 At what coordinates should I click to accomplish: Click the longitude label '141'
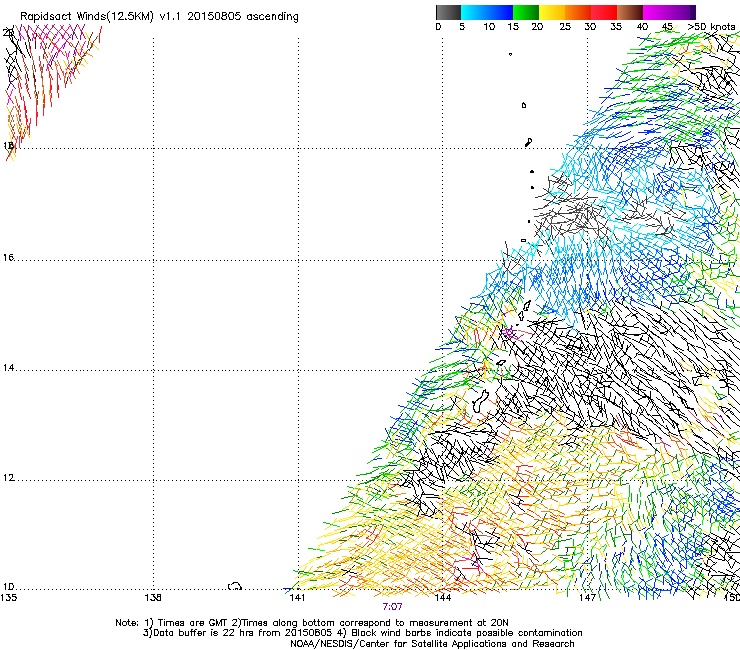297,598
